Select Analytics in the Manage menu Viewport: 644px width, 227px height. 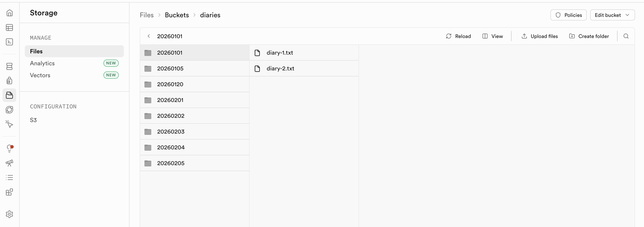pos(42,63)
